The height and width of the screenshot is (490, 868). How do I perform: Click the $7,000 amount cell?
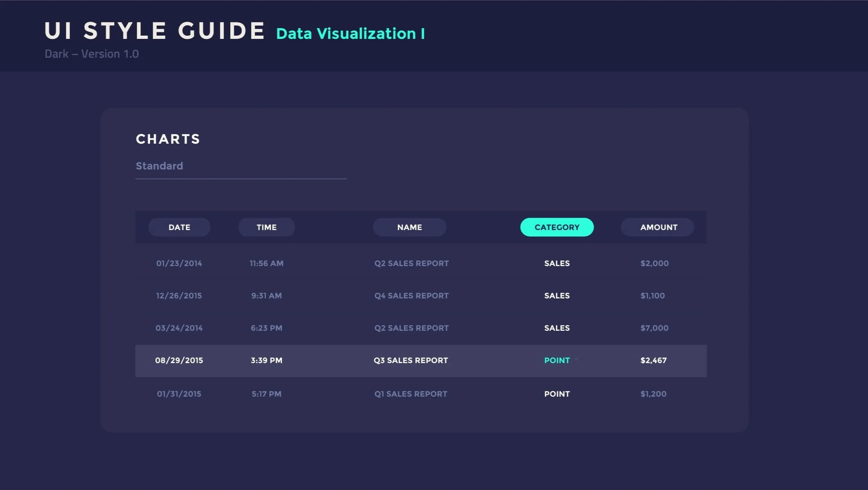pyautogui.click(x=654, y=328)
